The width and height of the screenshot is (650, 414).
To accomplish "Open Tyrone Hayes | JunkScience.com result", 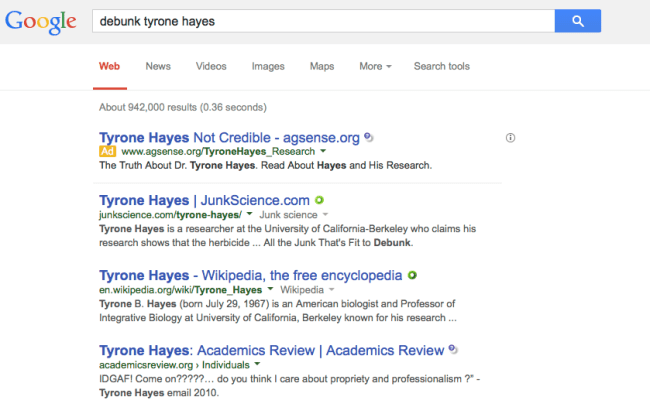I will (204, 200).
